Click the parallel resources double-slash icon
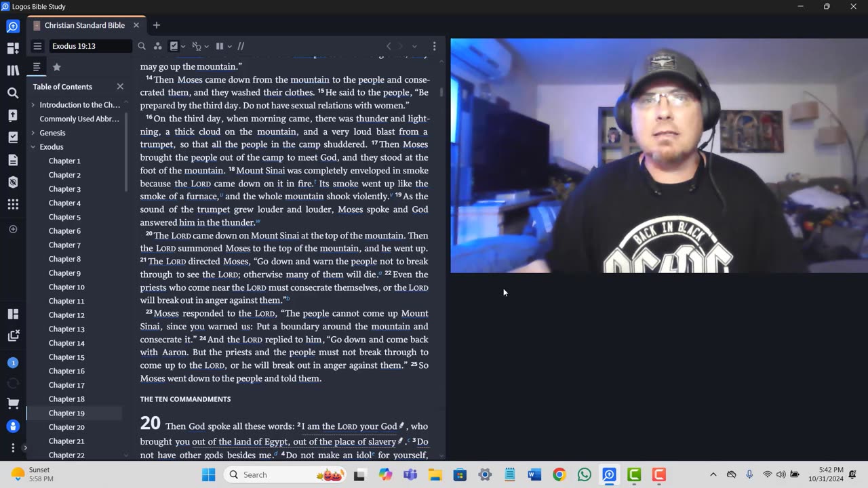This screenshot has width=868, height=488. pos(241,46)
